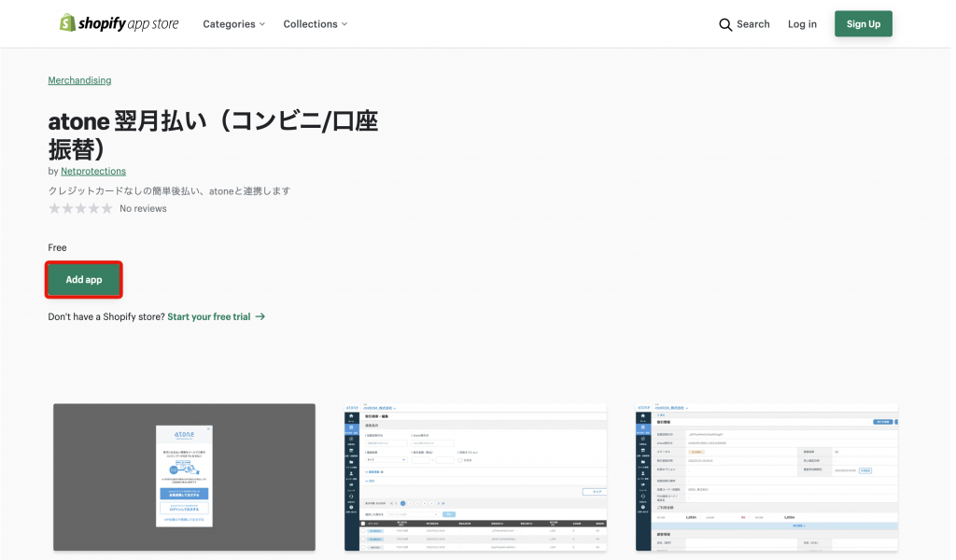Click the "Don't have a Shopify store?" text
Screen dimensions: 956x560
click(106, 316)
